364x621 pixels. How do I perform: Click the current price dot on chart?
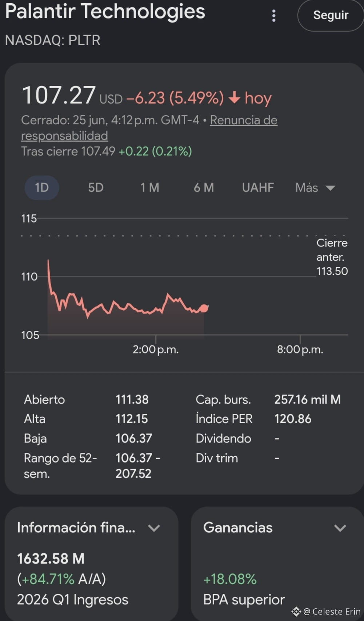(204, 308)
